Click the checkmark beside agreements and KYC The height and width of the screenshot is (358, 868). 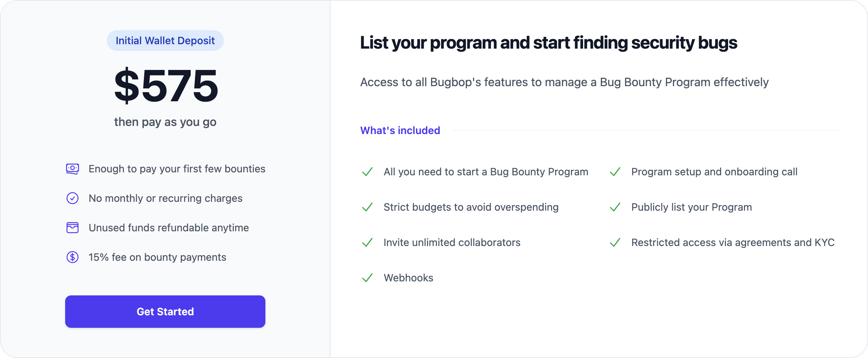(615, 243)
